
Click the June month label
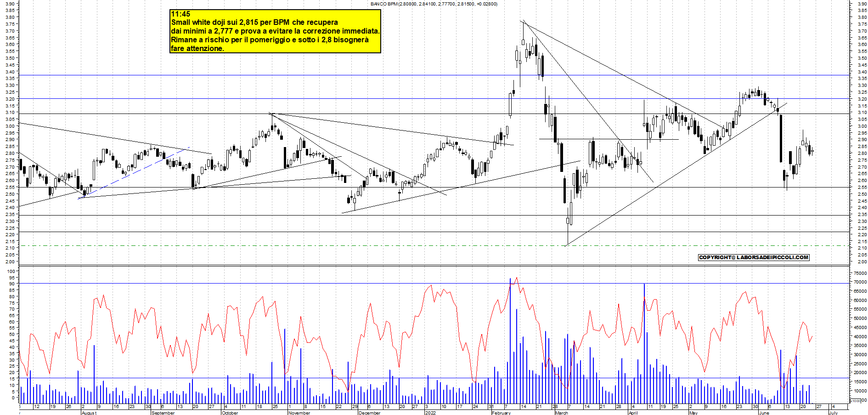(x=764, y=413)
